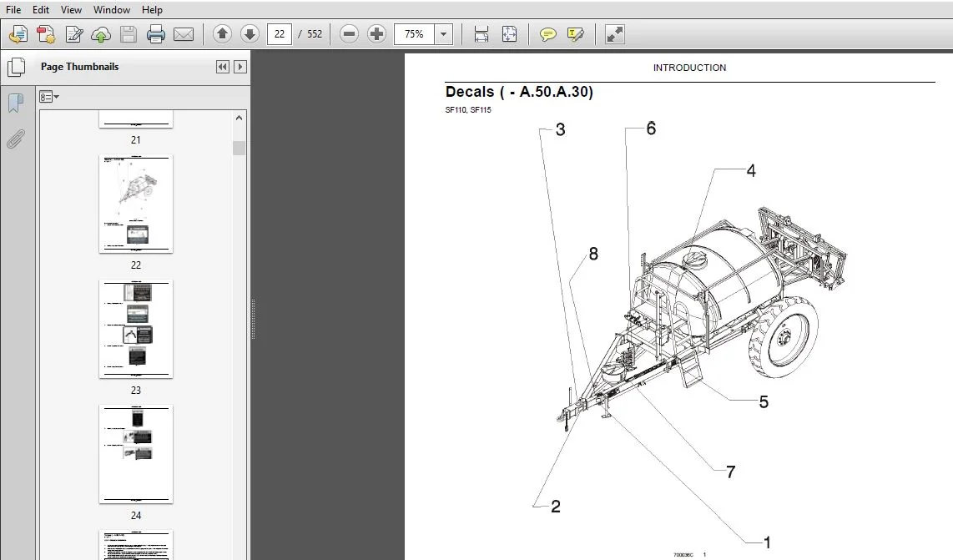This screenshot has width=953, height=560.
Task: Go to previous page arrow
Action: [223, 34]
